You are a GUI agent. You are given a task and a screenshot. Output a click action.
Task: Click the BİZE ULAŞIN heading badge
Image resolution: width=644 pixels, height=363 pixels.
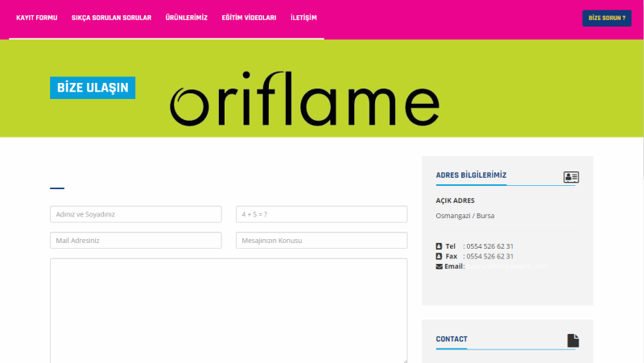(93, 88)
